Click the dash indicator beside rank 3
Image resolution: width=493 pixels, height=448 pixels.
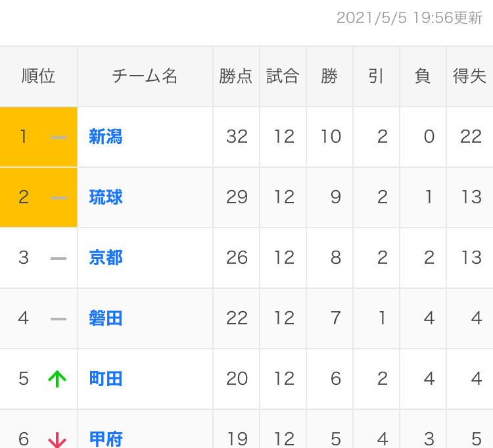pos(59,259)
